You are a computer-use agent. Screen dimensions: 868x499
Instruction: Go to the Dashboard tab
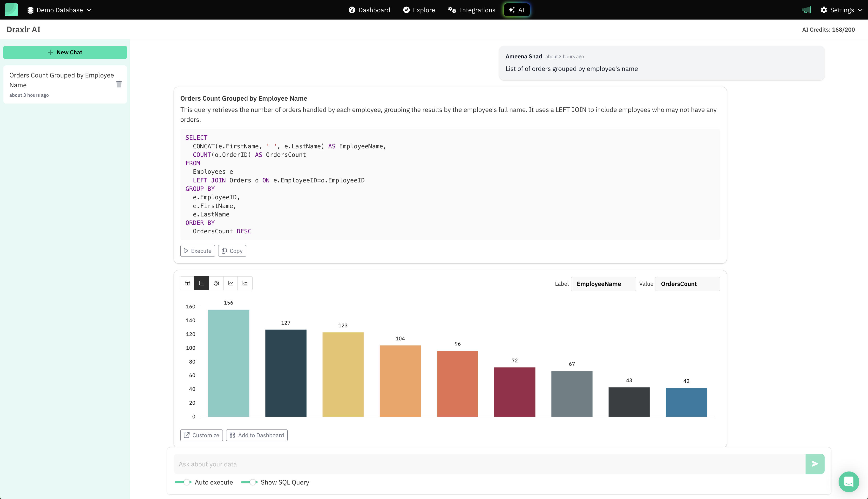point(369,10)
